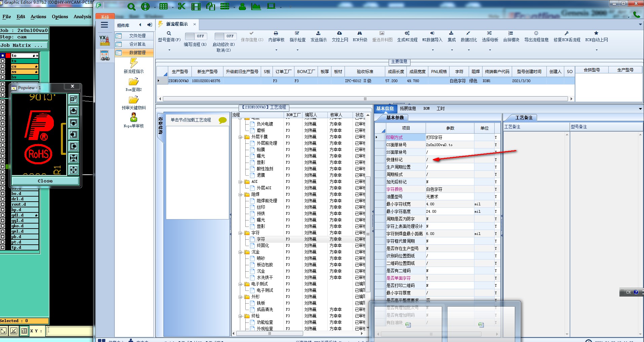
Task: Click the Popview pan left icon
Action: tap(73, 134)
